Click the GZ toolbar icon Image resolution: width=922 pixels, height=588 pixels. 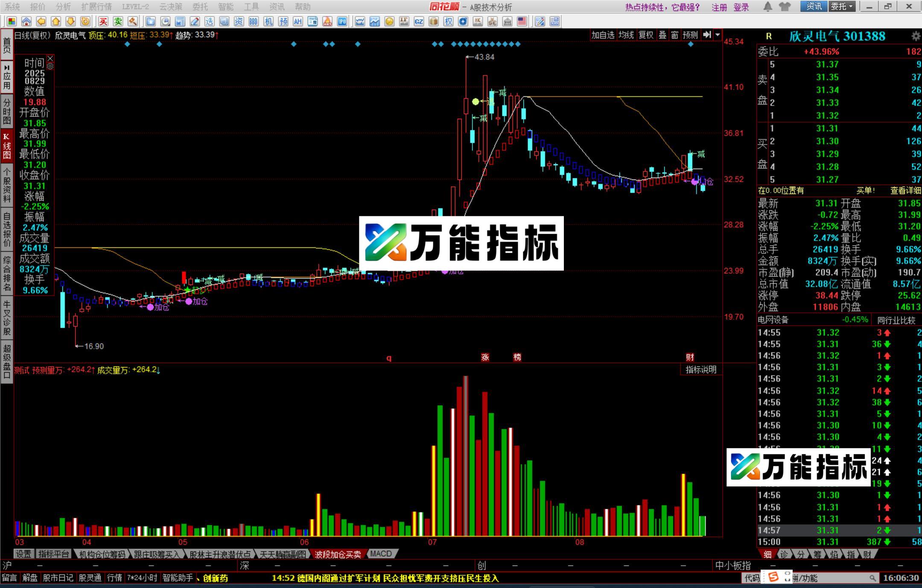(x=419, y=21)
